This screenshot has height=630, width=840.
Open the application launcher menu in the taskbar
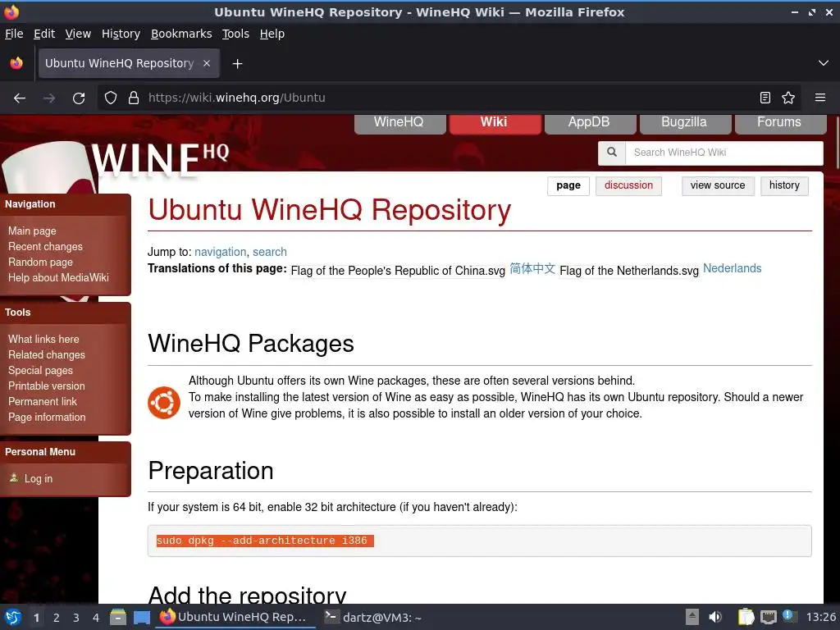[x=13, y=618]
